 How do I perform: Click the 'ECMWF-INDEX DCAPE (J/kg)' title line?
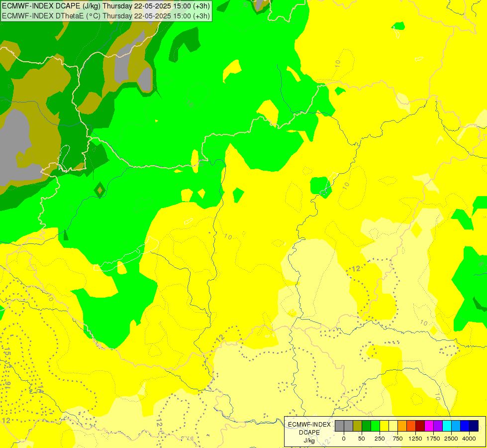106,6
